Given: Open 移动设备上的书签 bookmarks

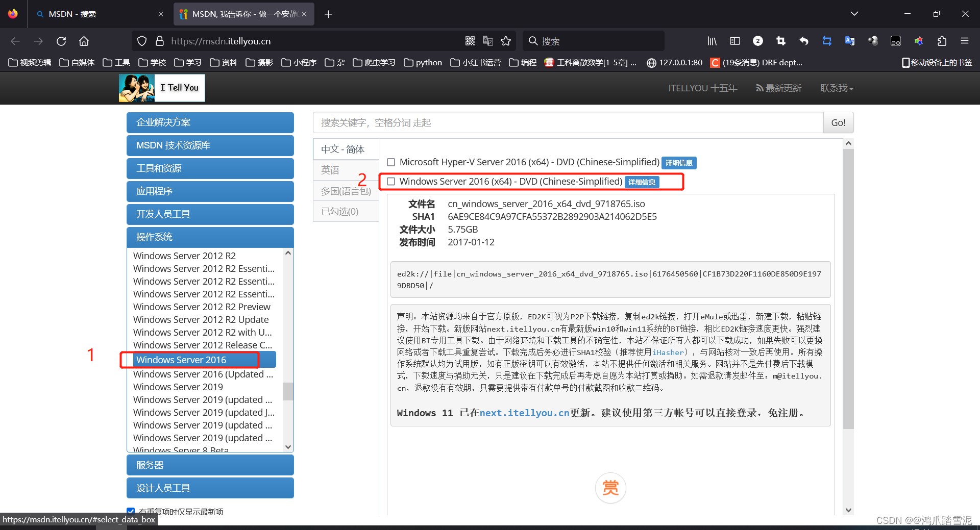Looking at the screenshot, I should pyautogui.click(x=937, y=63).
